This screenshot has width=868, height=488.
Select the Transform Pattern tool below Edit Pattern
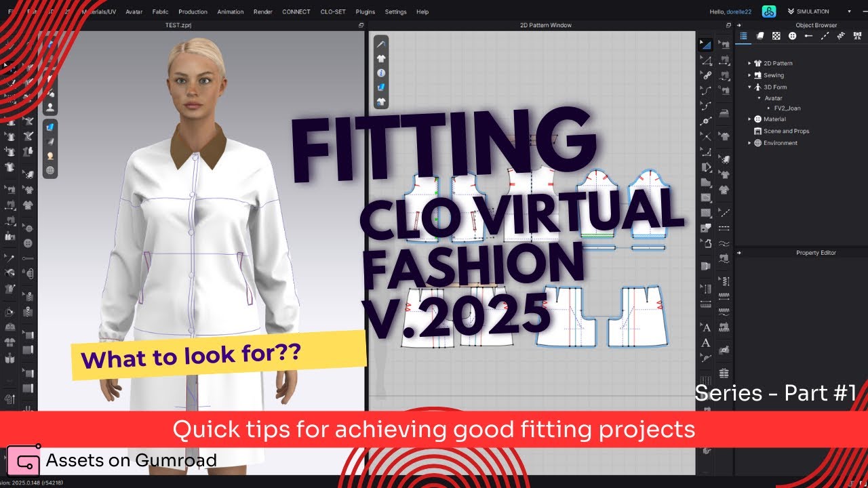pos(706,60)
